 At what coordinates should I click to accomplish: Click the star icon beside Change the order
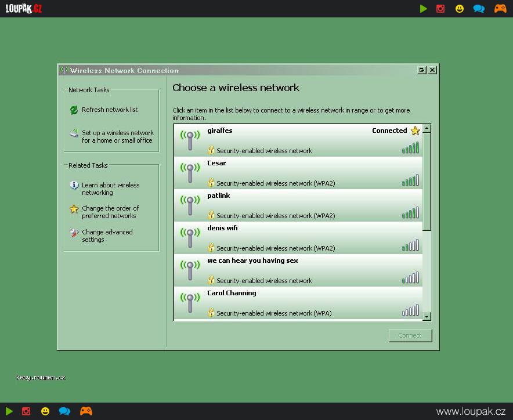[74, 209]
